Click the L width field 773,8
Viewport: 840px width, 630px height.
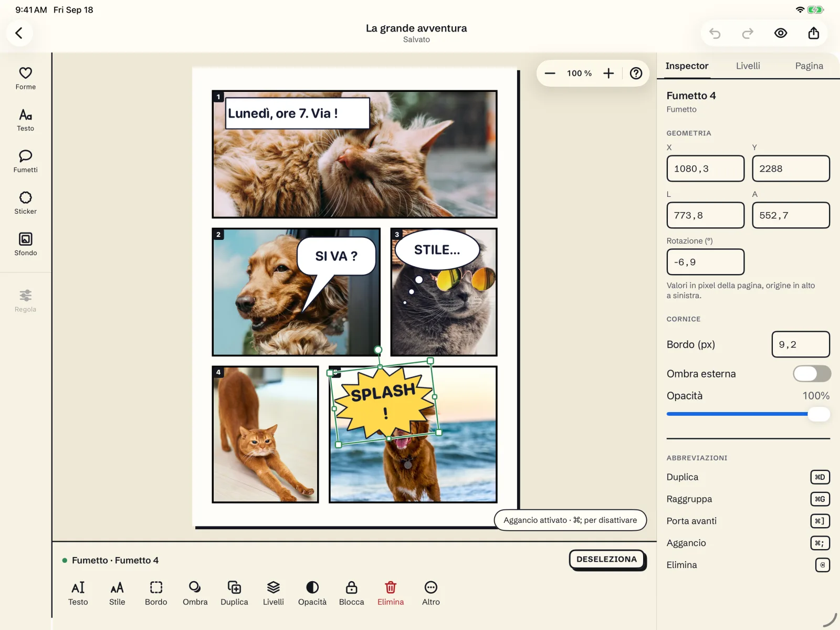pos(705,215)
